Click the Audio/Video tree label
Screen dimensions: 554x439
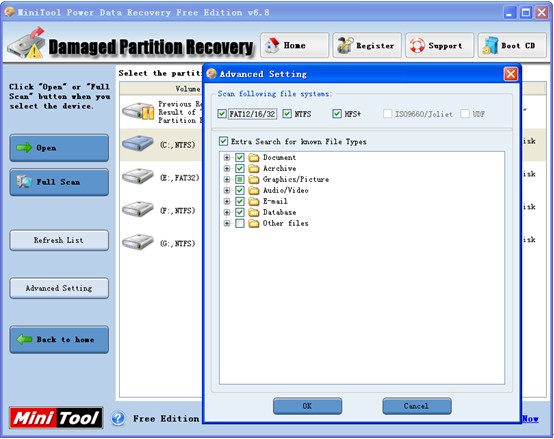[x=285, y=190]
